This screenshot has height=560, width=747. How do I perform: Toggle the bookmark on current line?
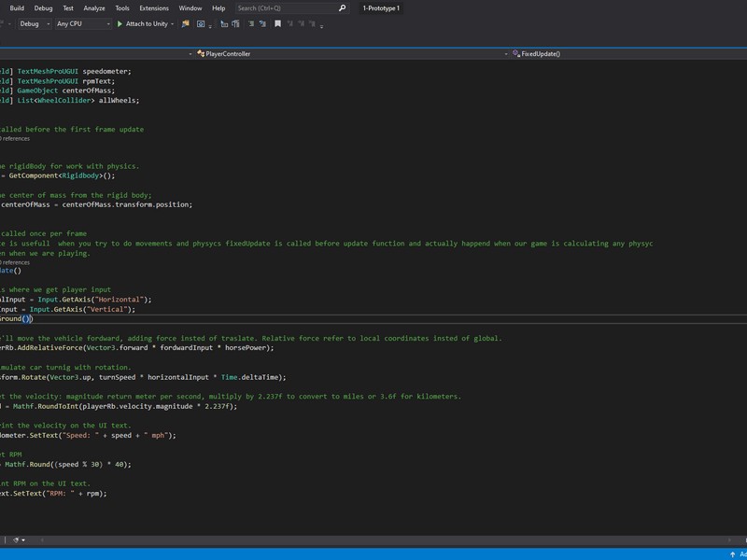[277, 23]
